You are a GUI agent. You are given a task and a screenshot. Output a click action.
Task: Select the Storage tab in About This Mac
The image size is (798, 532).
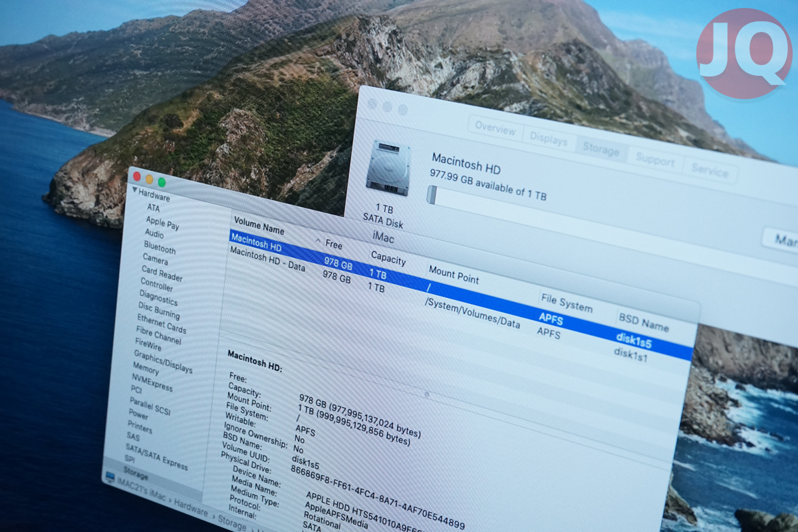(600, 150)
